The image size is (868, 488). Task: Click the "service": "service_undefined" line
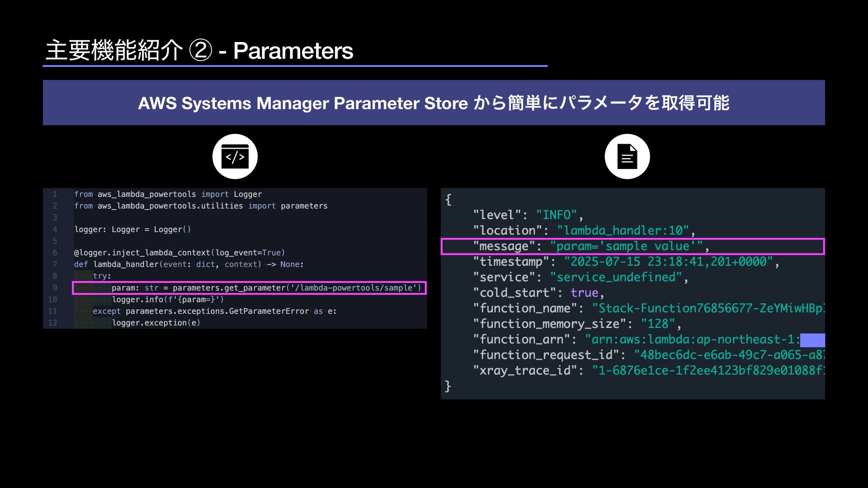[x=580, y=277]
